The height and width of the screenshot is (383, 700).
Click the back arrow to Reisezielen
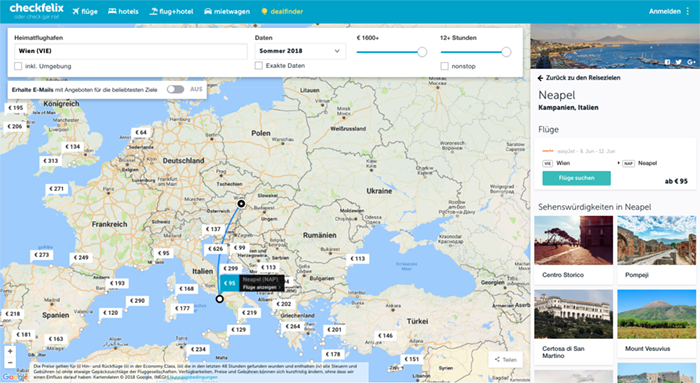coord(540,78)
